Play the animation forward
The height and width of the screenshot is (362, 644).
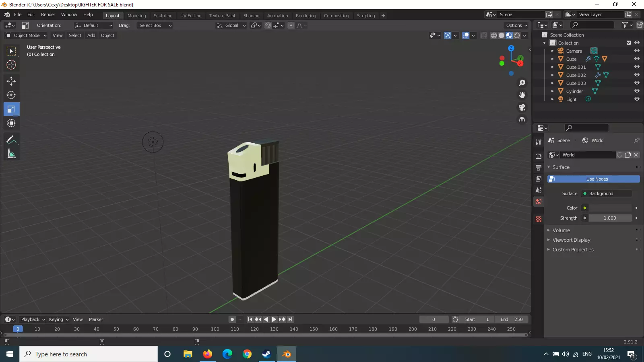point(274,319)
